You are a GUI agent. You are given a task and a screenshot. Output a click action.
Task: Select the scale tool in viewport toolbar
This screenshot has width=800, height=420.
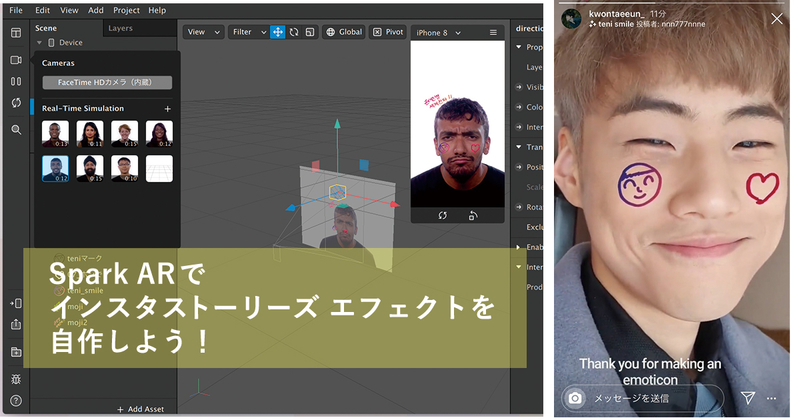[x=310, y=32]
